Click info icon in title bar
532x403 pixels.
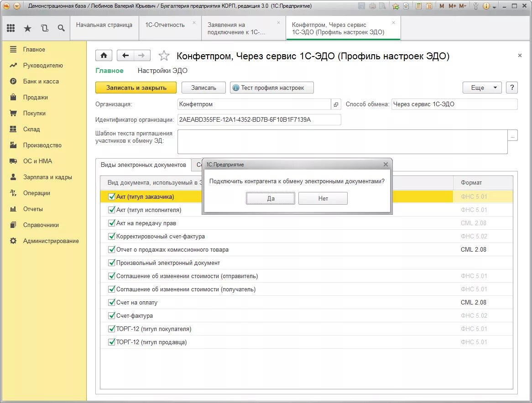coord(486,6)
